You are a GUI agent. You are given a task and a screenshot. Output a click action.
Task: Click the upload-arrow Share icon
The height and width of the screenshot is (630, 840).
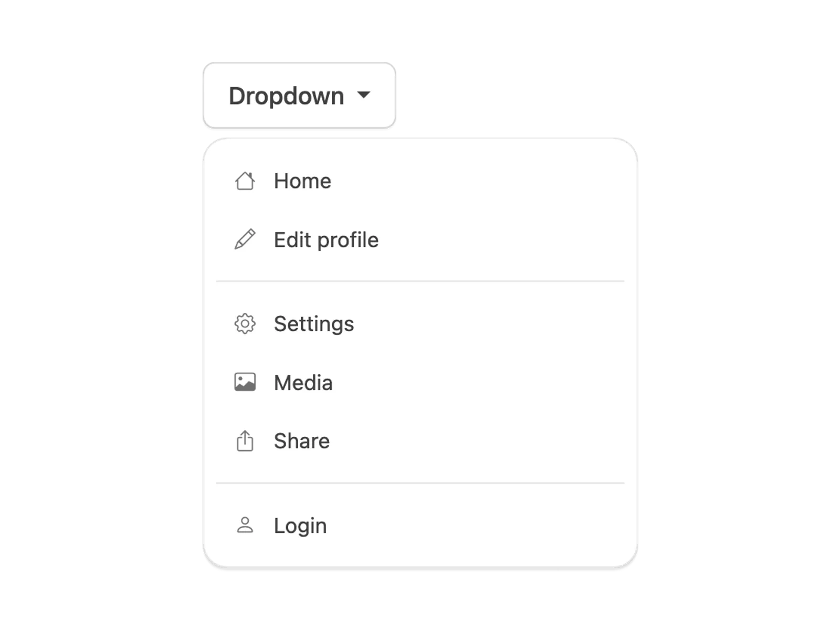(x=245, y=441)
